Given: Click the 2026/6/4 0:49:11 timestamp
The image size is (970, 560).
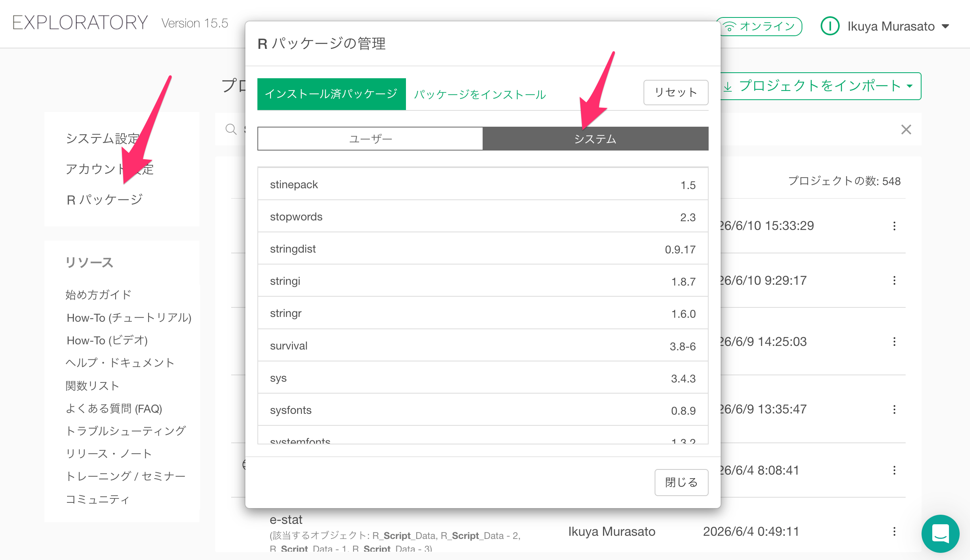Looking at the screenshot, I should (751, 531).
